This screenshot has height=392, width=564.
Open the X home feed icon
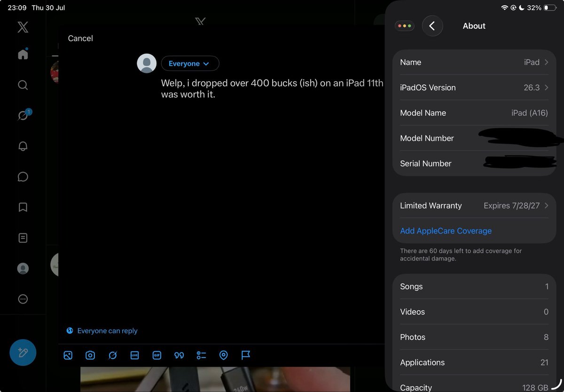(23, 54)
